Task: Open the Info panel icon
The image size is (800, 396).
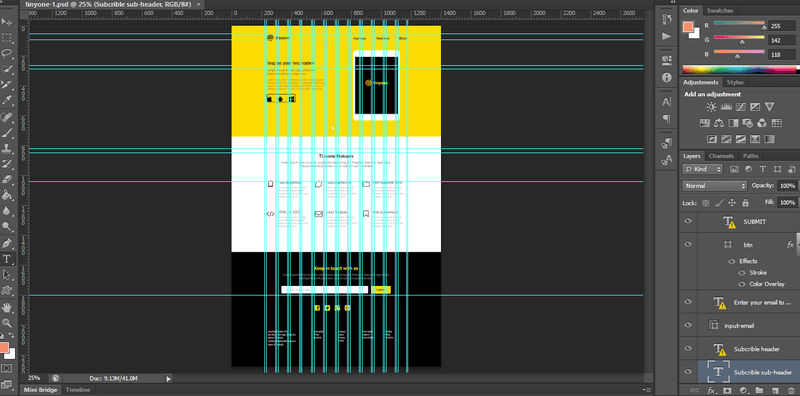Action: coord(666,77)
